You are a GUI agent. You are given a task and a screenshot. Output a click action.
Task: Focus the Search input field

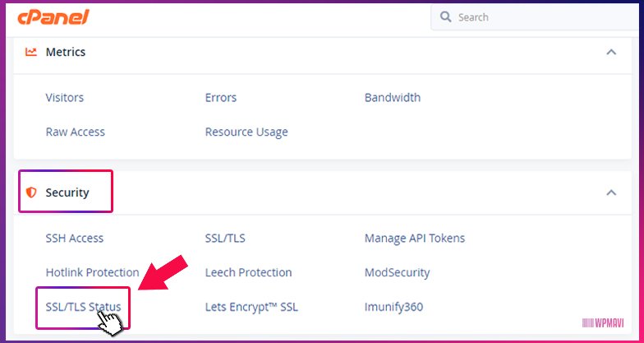tap(537, 17)
